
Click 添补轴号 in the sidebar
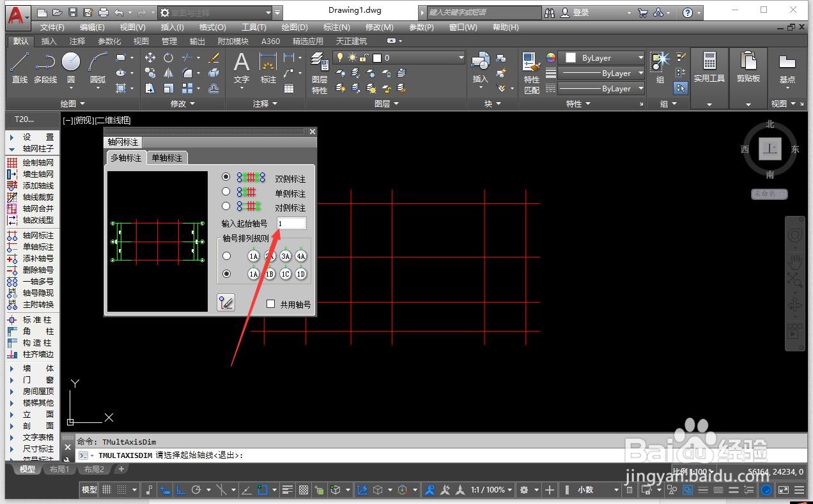[31, 258]
